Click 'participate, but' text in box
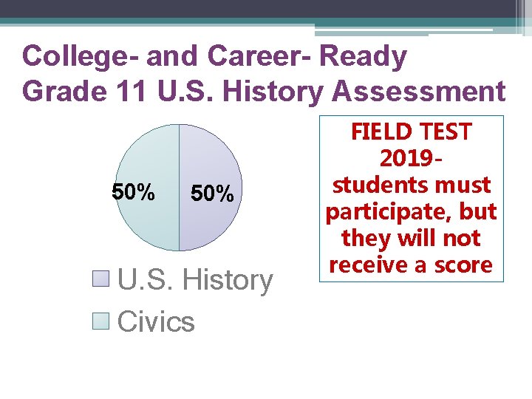 pyautogui.click(x=412, y=212)
